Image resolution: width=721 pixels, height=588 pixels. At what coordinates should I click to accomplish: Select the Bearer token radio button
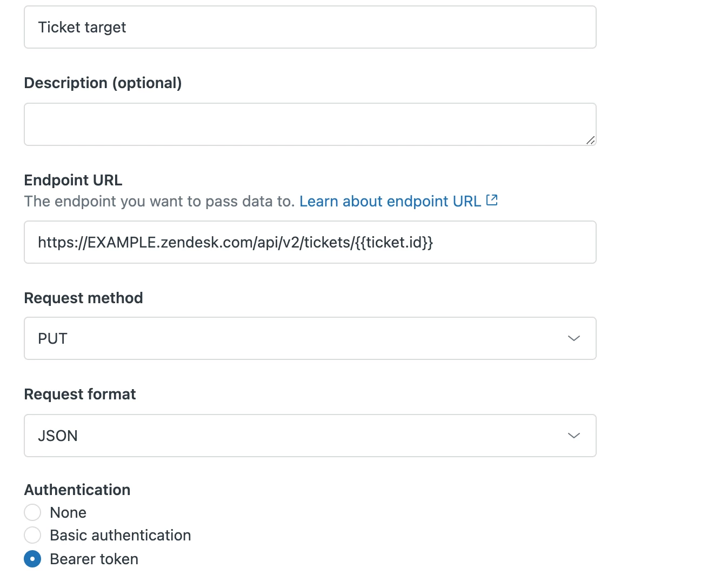(x=32, y=559)
